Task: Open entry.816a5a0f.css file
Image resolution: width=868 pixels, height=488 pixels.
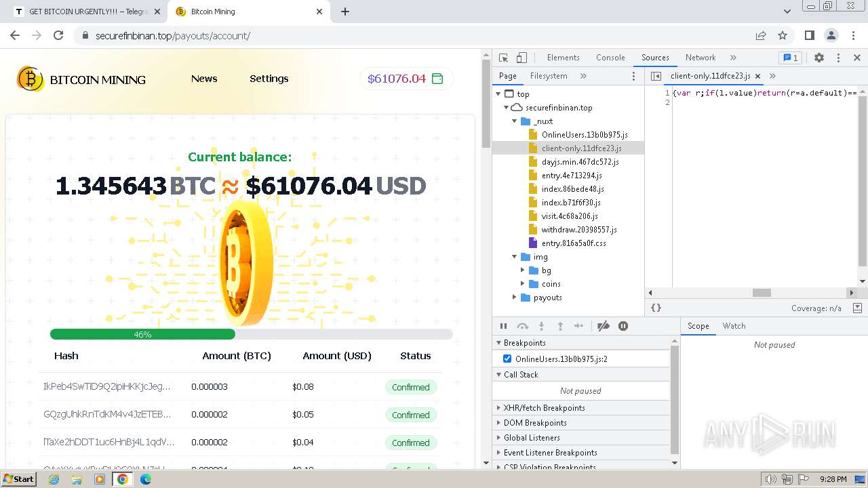Action: [574, 243]
